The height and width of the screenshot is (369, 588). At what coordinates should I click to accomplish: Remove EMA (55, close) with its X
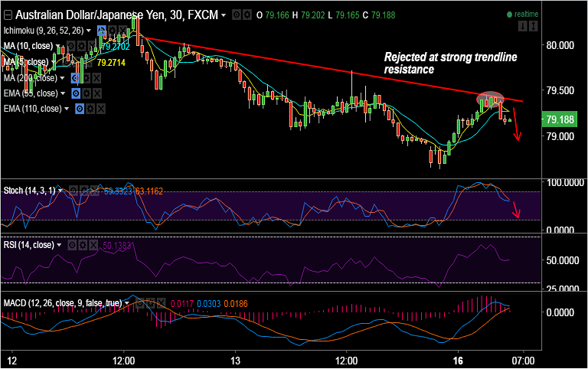97,93
